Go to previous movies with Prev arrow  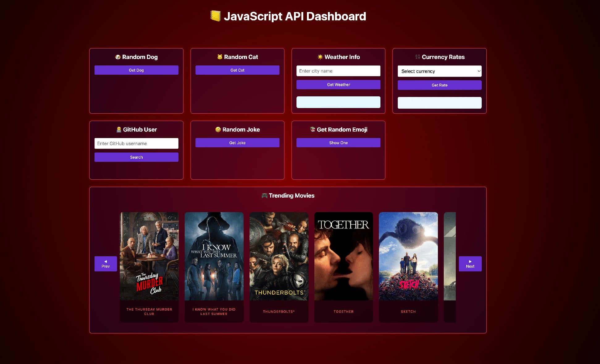click(x=106, y=264)
